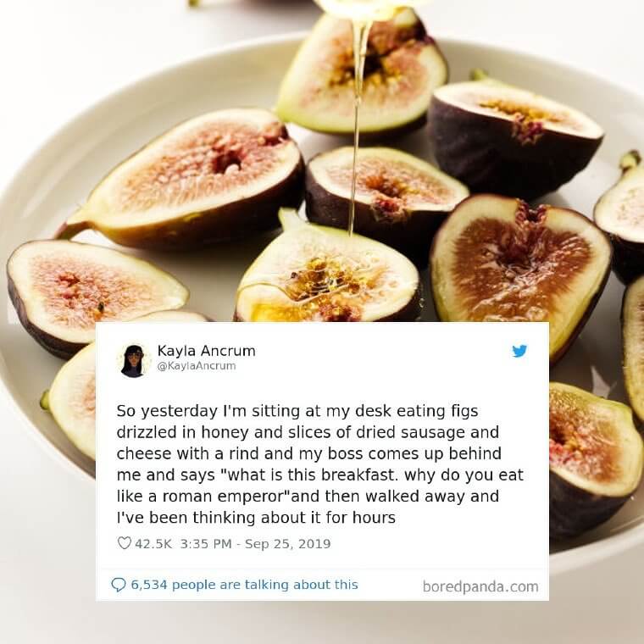Viewport: 644px width, 644px height.
Task: Click the speech bubble reply icon
Action: [x=119, y=585]
